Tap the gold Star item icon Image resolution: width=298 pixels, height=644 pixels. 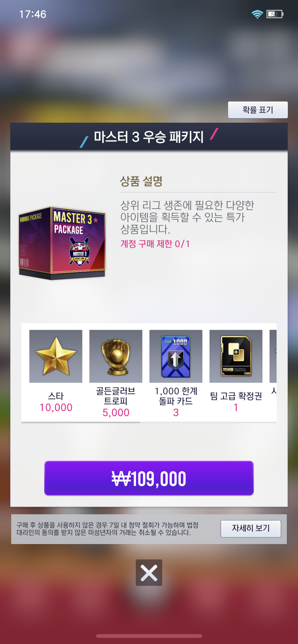coord(56,356)
